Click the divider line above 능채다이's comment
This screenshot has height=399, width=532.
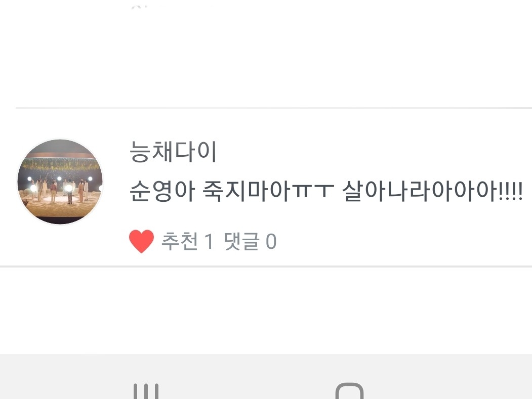[274, 108]
